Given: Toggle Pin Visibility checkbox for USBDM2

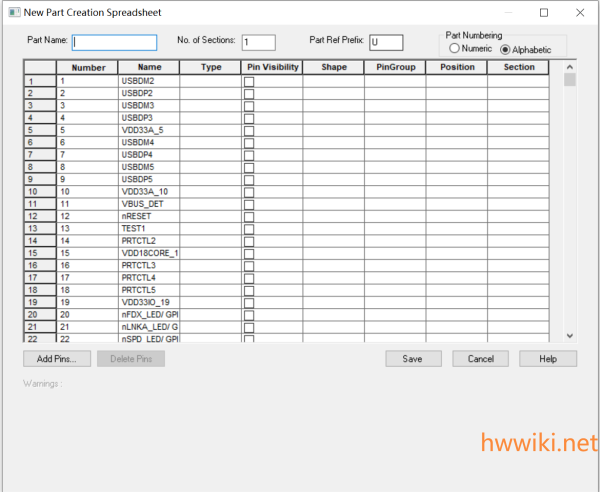Looking at the screenshot, I should coord(249,80).
